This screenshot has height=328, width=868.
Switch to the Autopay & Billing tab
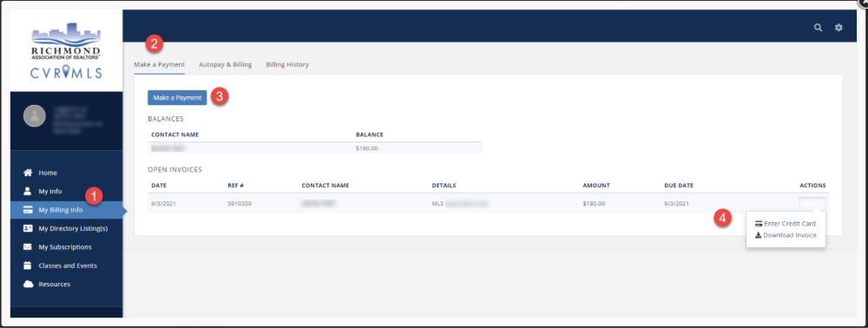tap(226, 65)
